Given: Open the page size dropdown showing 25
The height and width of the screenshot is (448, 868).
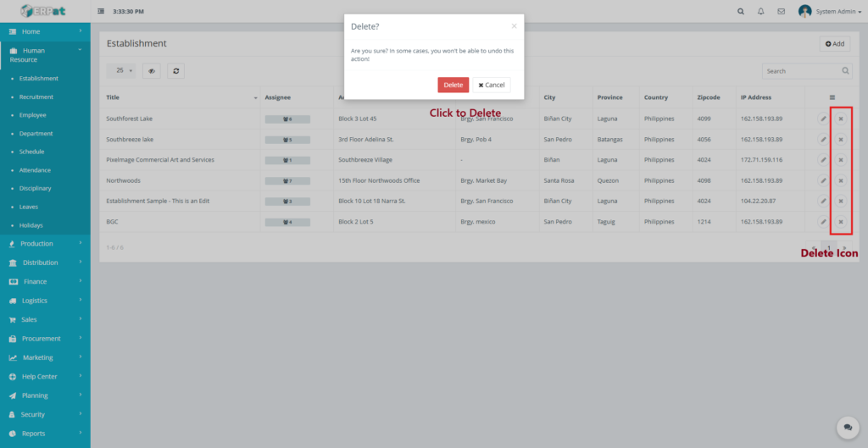Looking at the screenshot, I should [x=120, y=71].
